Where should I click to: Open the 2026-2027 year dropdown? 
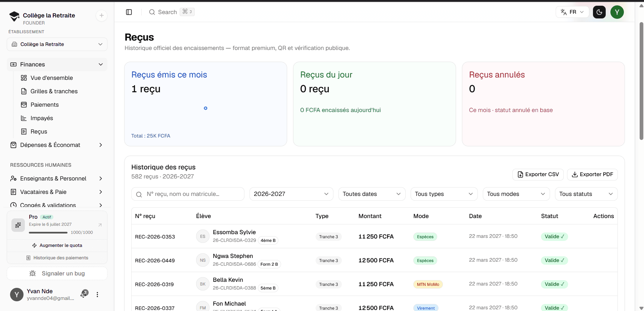(291, 194)
